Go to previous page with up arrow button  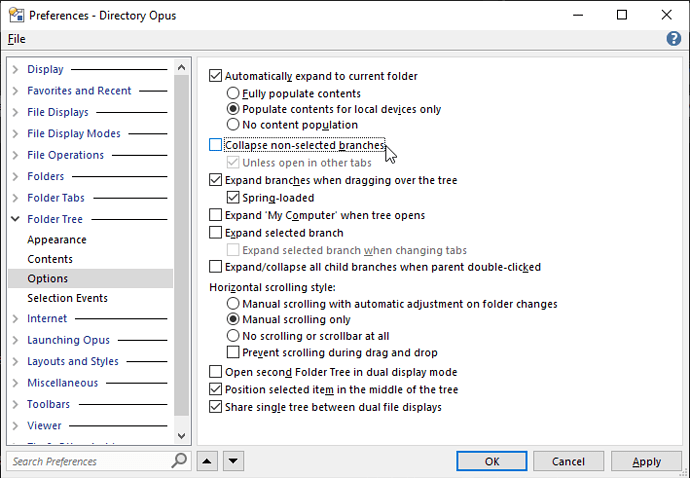pos(207,461)
